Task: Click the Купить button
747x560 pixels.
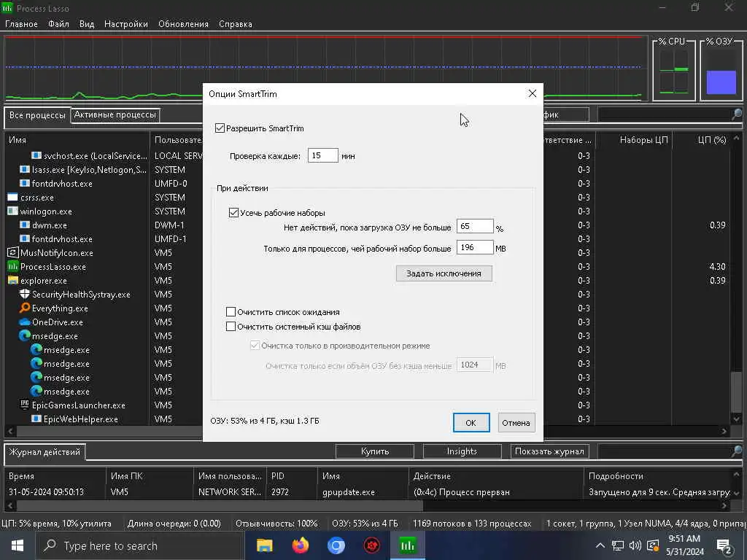Action: tap(375, 451)
